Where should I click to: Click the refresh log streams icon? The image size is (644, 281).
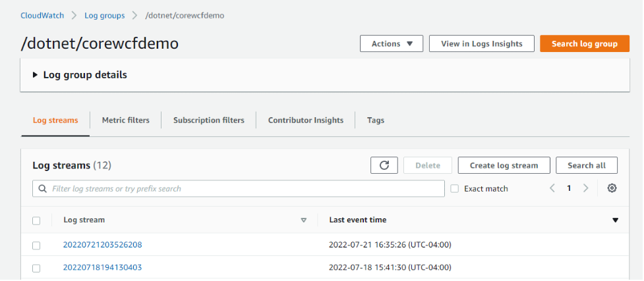(x=384, y=166)
